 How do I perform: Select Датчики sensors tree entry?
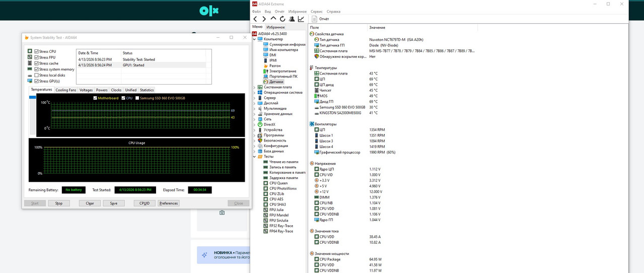(276, 82)
